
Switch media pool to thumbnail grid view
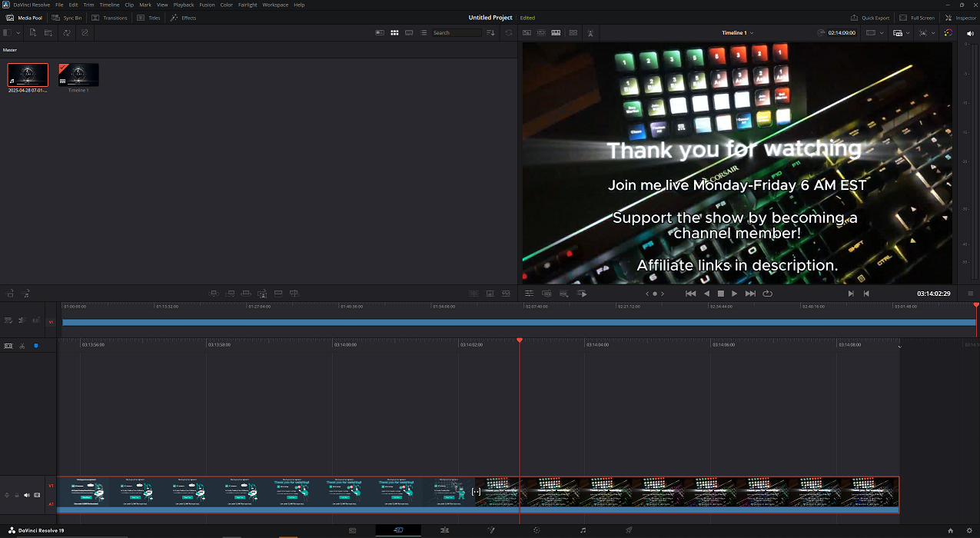coord(394,32)
